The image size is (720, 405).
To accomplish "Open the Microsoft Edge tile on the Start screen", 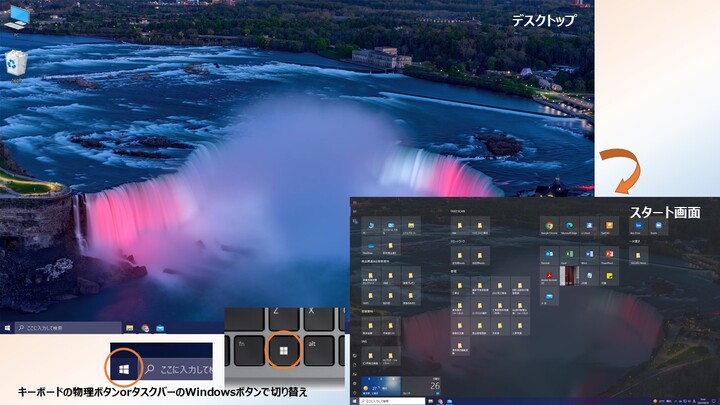I will click(569, 225).
